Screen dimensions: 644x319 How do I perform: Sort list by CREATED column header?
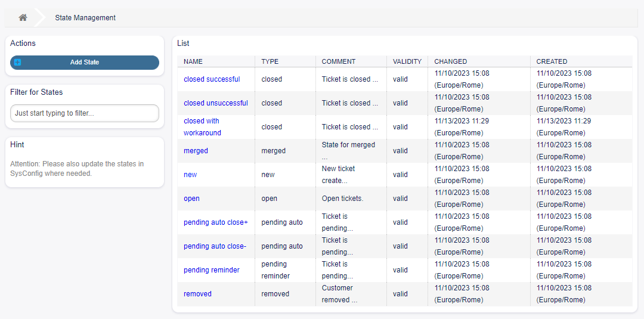coord(552,61)
